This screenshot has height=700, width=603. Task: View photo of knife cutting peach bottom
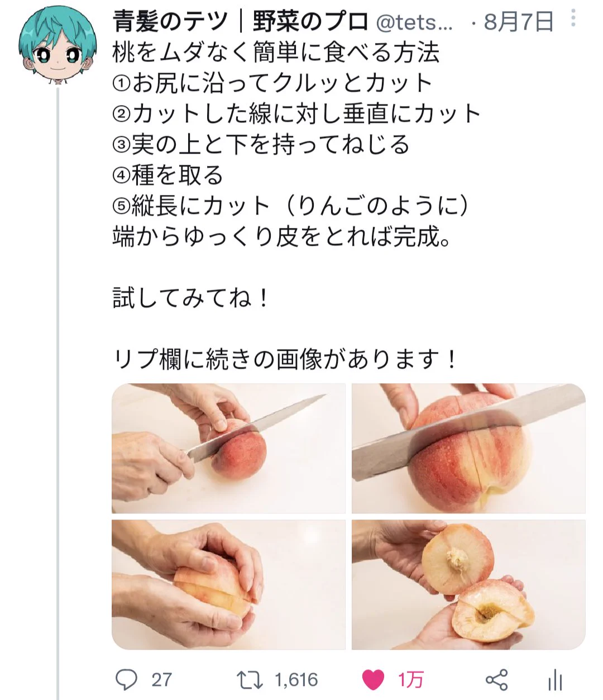click(228, 448)
